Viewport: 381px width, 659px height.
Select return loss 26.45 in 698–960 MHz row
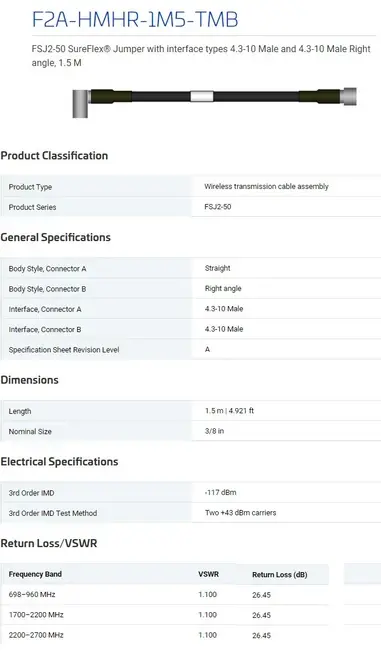[261, 595]
